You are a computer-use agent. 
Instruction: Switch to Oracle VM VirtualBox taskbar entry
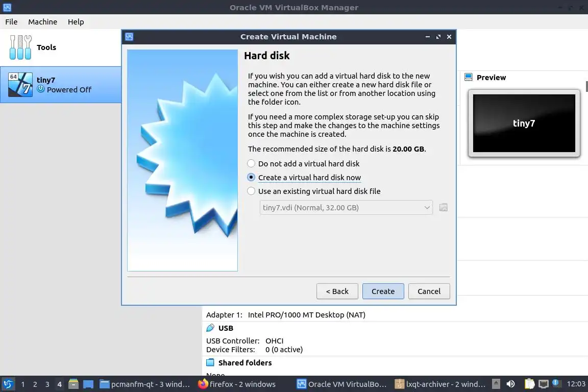pyautogui.click(x=342, y=384)
